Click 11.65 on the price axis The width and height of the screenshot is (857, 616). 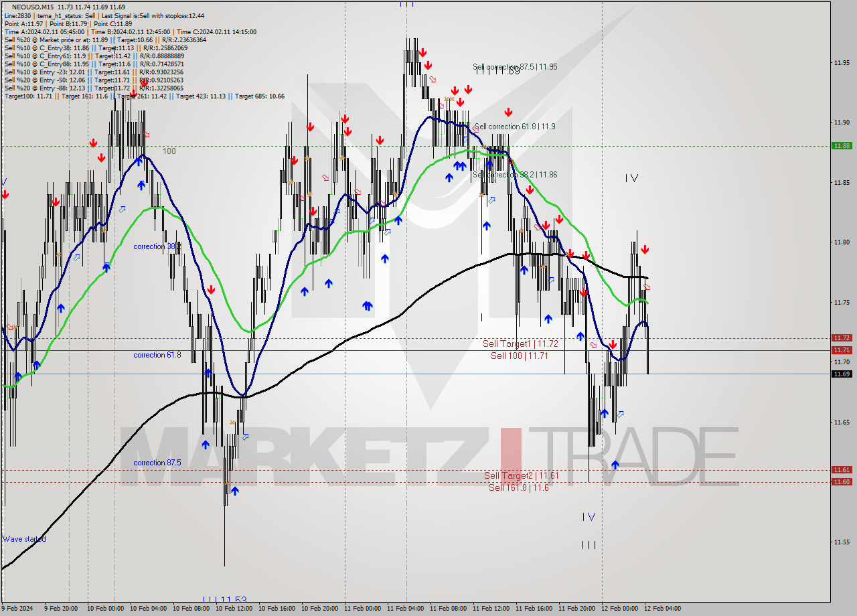pos(842,422)
